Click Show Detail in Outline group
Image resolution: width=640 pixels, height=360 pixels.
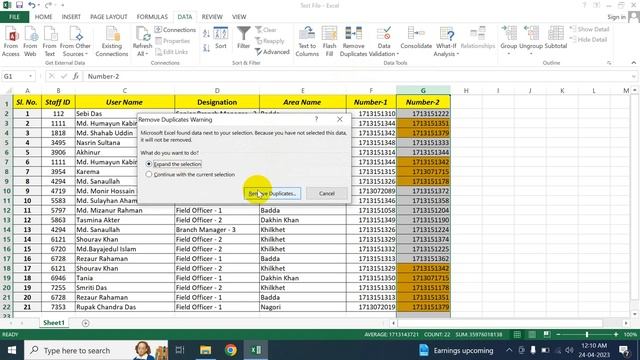coord(589,29)
